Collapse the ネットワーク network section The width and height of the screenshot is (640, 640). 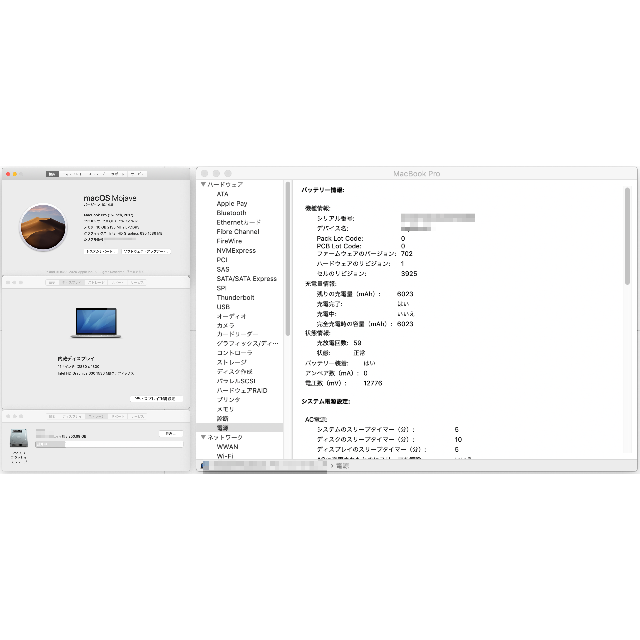point(203,437)
